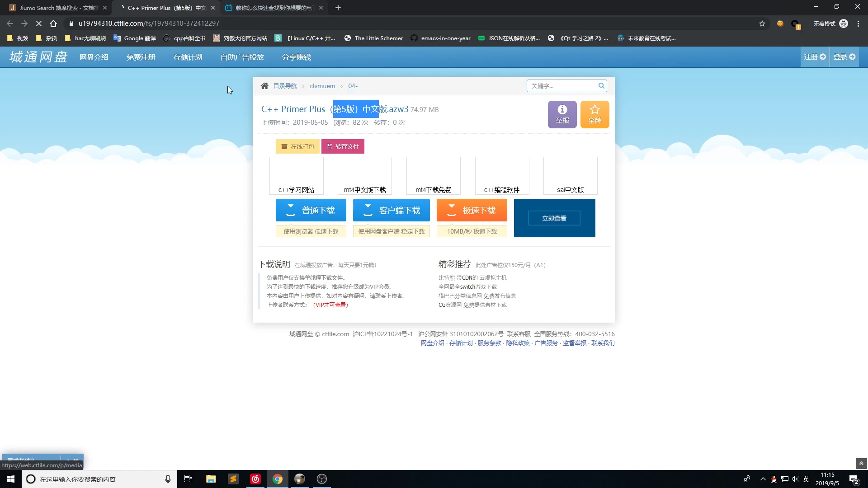868x488 pixels.
Task: Open c++学习网站 ad thumbnail
Action: (297, 176)
